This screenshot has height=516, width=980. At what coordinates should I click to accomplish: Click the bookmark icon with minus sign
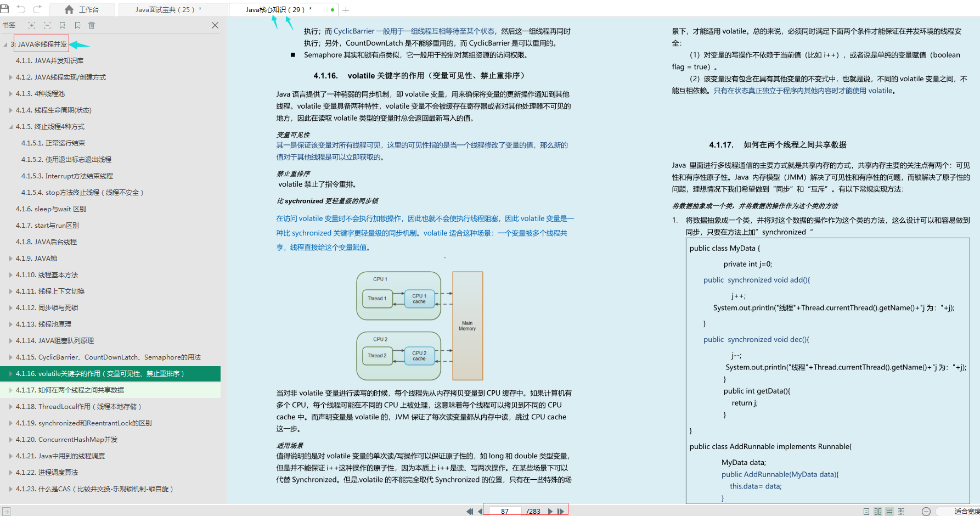click(x=77, y=25)
